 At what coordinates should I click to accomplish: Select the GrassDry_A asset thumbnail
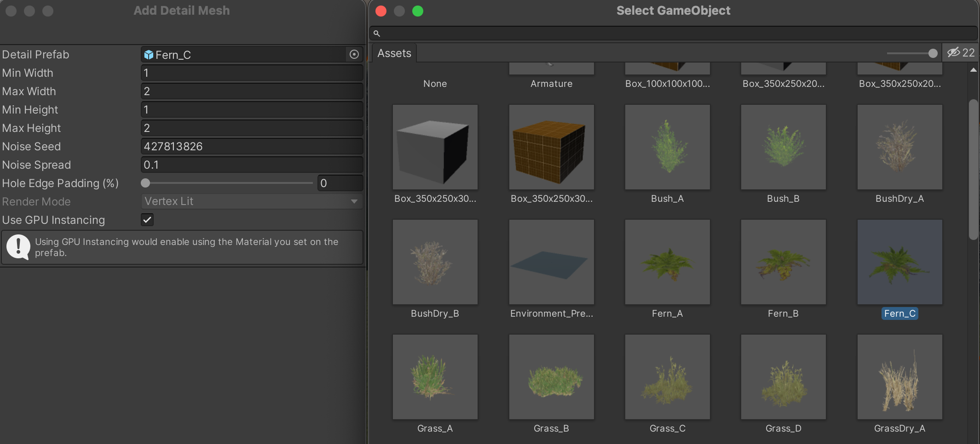[899, 377]
